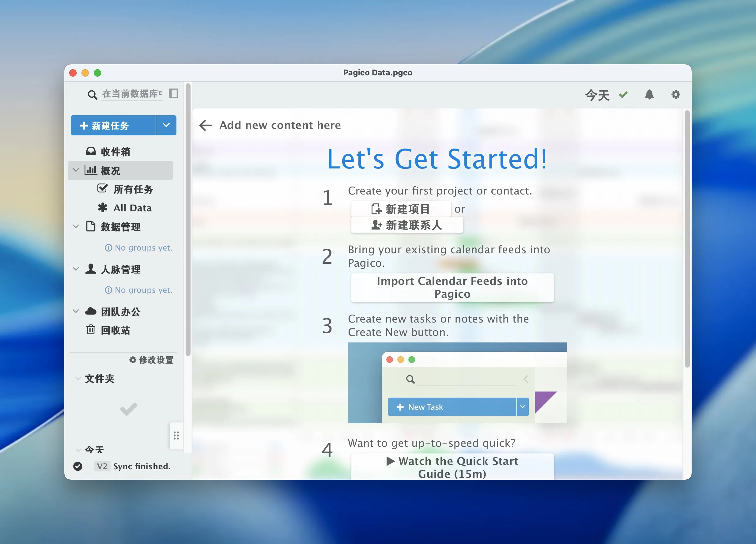Click the notifications bell icon
756x544 pixels.
(649, 95)
